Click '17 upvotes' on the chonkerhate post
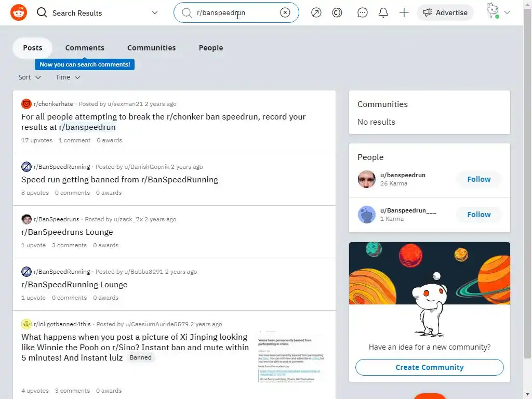532x399 pixels. tap(37, 140)
